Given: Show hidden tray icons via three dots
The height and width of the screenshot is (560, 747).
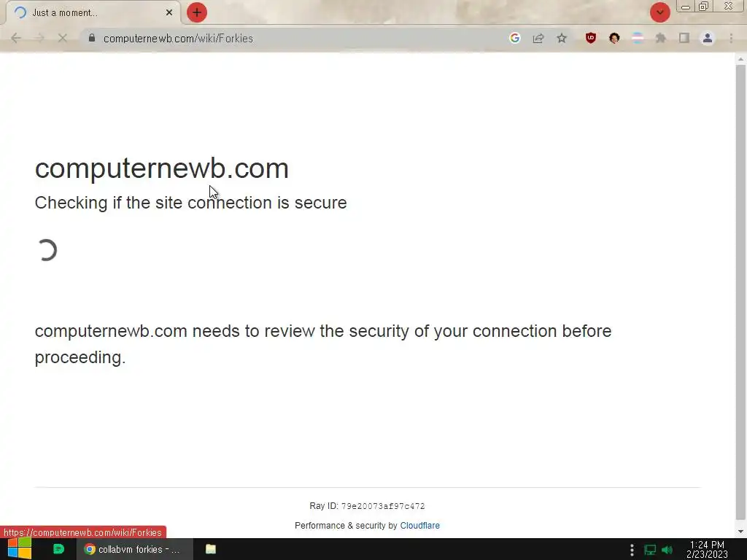Looking at the screenshot, I should [632, 550].
